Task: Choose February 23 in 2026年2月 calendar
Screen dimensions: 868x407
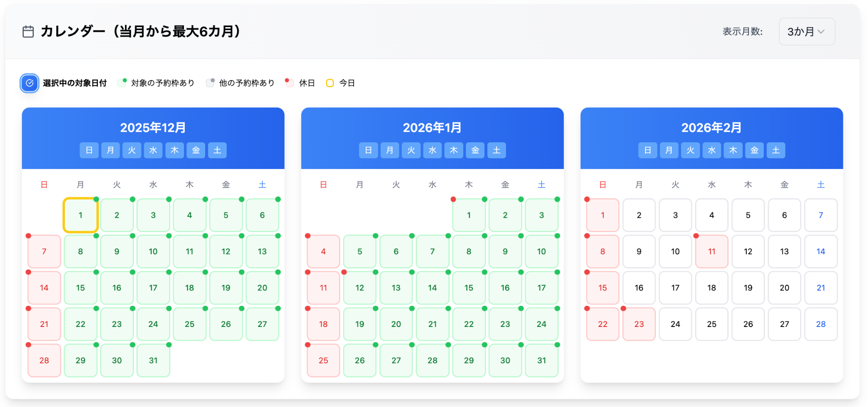Action: (639, 324)
